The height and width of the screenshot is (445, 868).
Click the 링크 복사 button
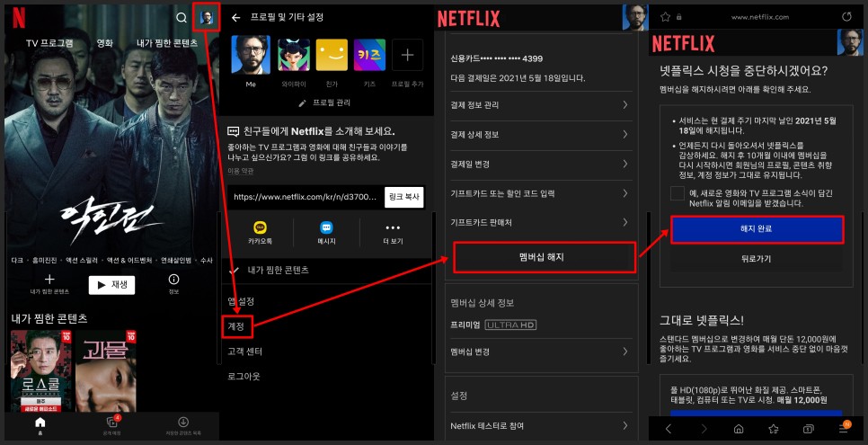point(404,197)
